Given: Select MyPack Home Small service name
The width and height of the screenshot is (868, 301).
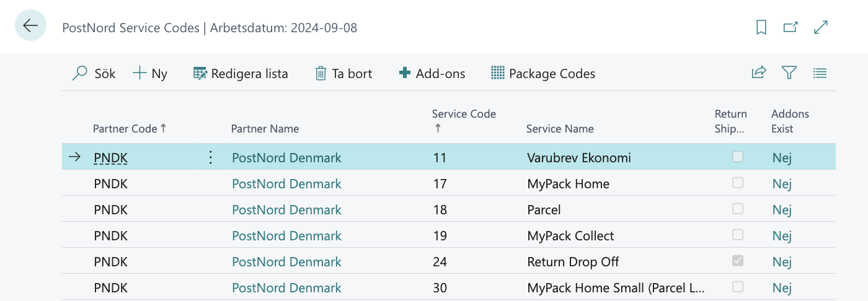Looking at the screenshot, I should 616,287.
